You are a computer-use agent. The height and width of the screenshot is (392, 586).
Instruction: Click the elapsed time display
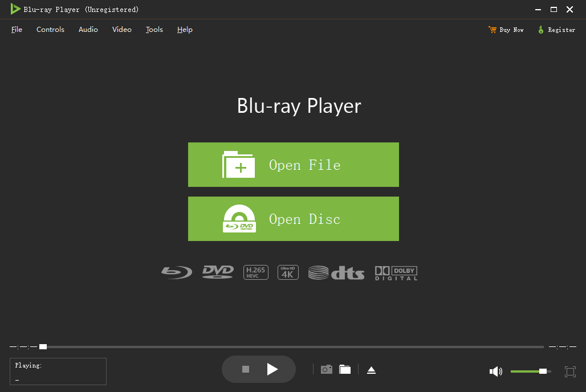tap(23, 347)
